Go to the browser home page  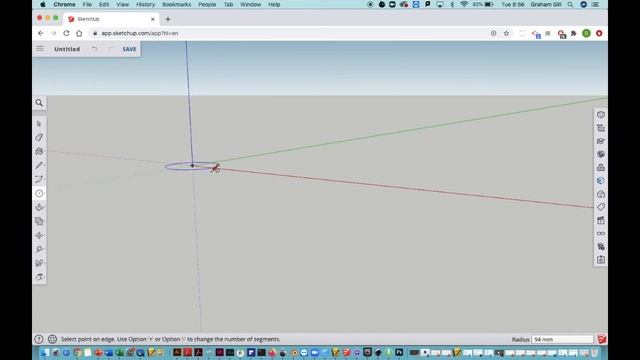coord(79,33)
